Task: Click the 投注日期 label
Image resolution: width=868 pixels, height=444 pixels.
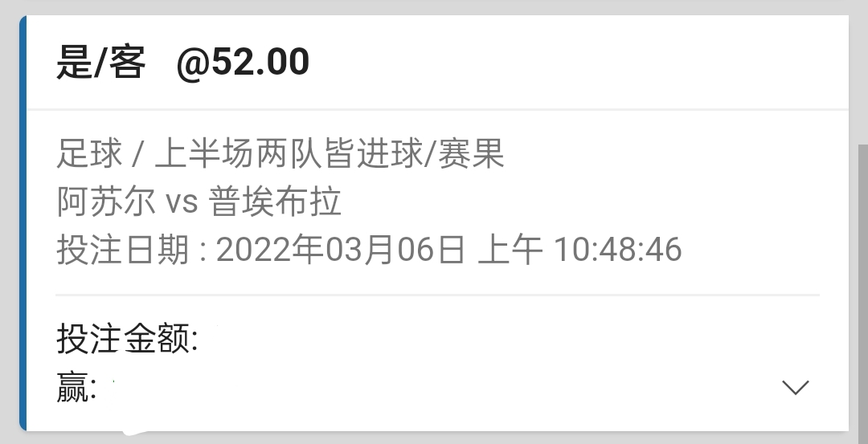Action: (122, 250)
